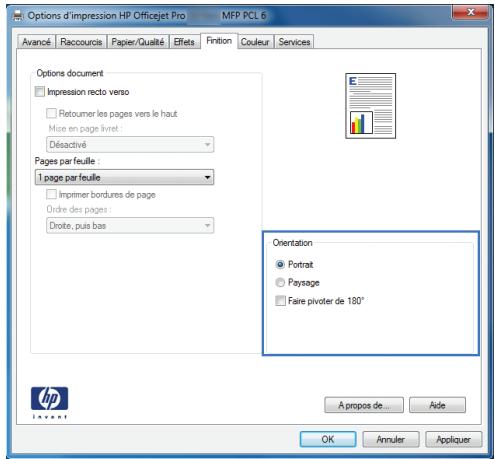Click the Aide button
This screenshot has width=495, height=459.
point(437,405)
